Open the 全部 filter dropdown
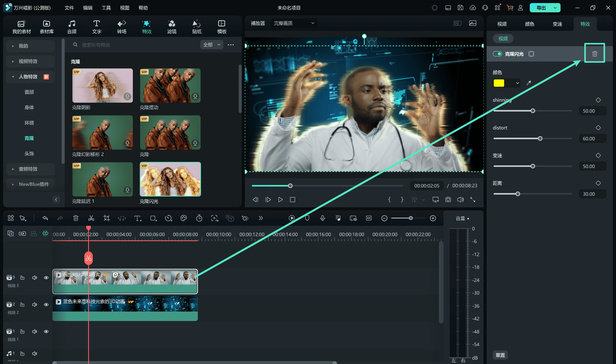The height and width of the screenshot is (364, 616). (x=211, y=45)
